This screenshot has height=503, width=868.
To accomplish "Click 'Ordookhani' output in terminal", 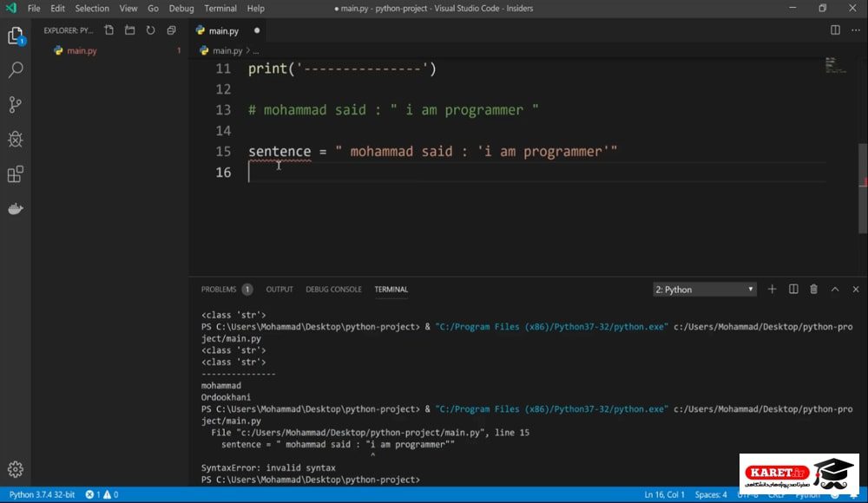I will 226,397.
